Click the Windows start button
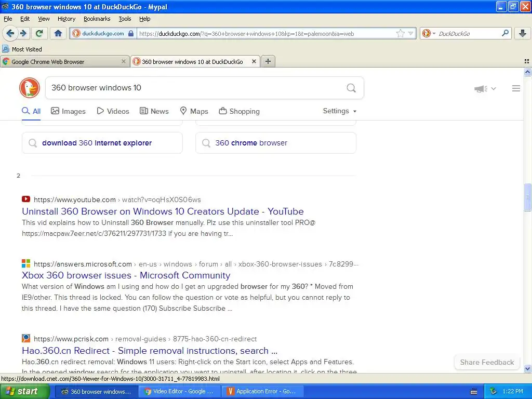Viewport: 532px width, 399px height. click(24, 391)
